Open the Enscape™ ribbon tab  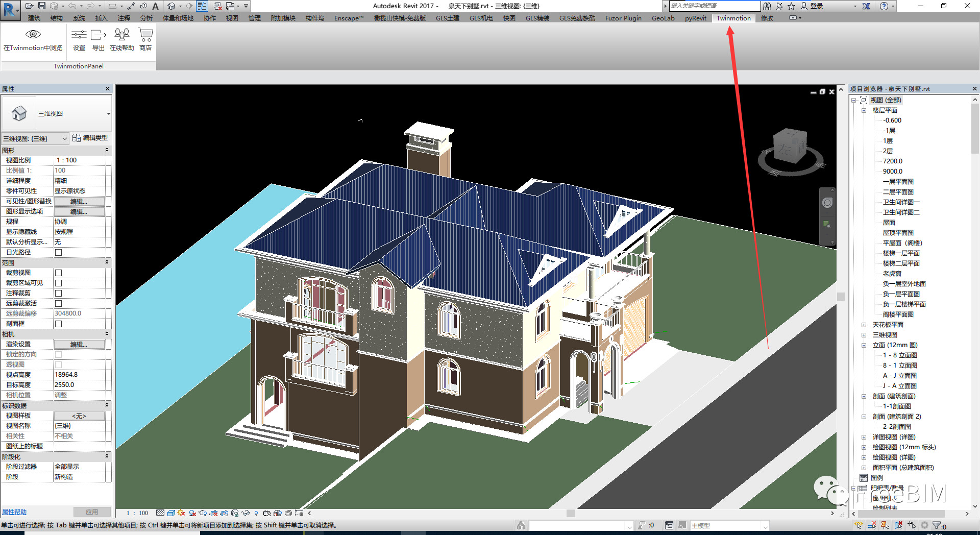(349, 18)
